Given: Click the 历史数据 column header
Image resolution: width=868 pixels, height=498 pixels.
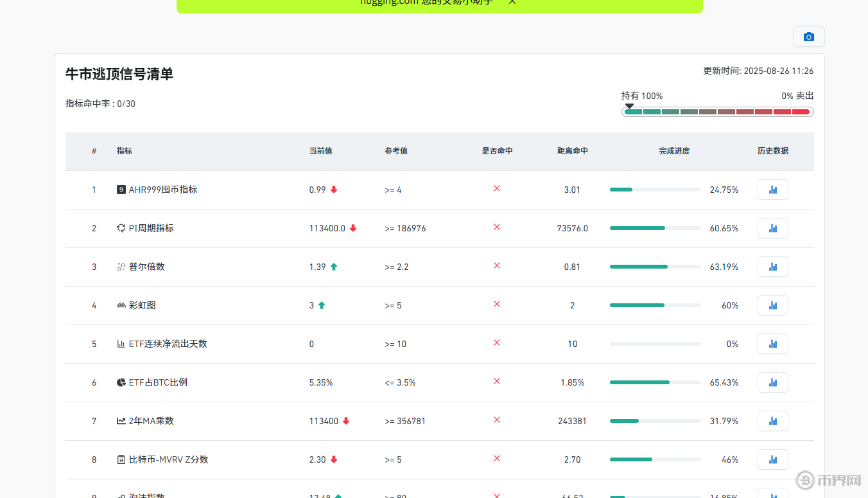Looking at the screenshot, I should coord(772,151).
